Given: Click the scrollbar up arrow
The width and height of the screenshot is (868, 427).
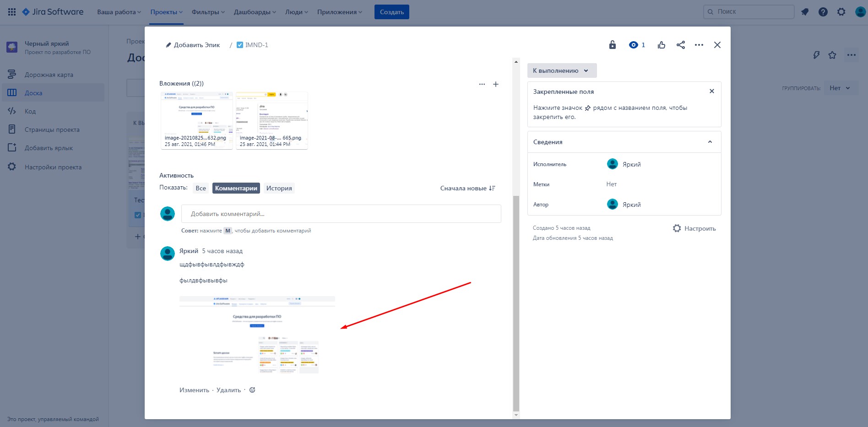Looking at the screenshot, I should [x=516, y=62].
